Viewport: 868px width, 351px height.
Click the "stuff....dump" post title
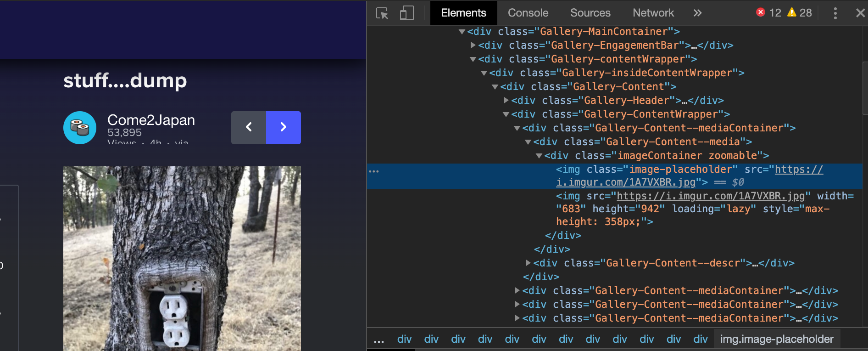click(x=125, y=80)
